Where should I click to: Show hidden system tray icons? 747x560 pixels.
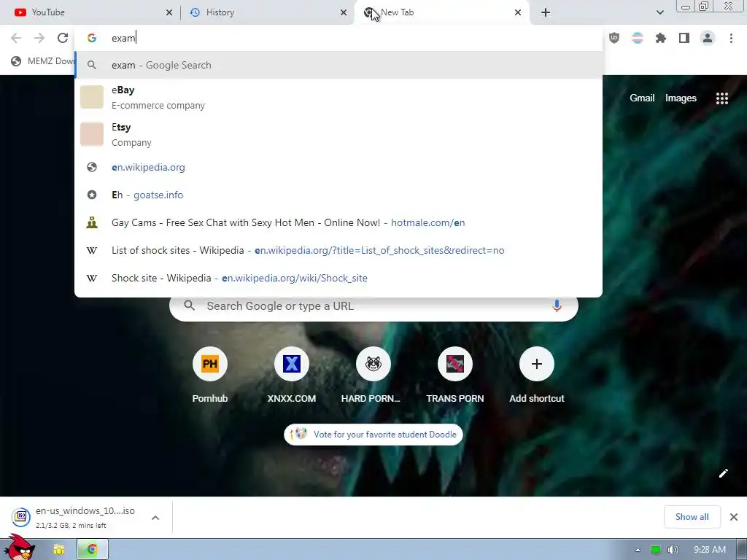click(638, 550)
